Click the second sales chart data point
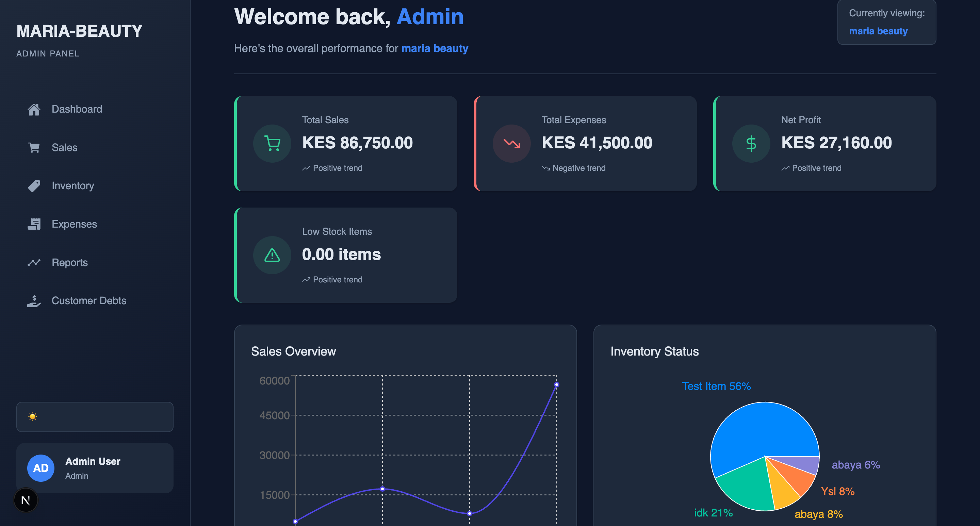The width and height of the screenshot is (980, 526). (x=382, y=489)
